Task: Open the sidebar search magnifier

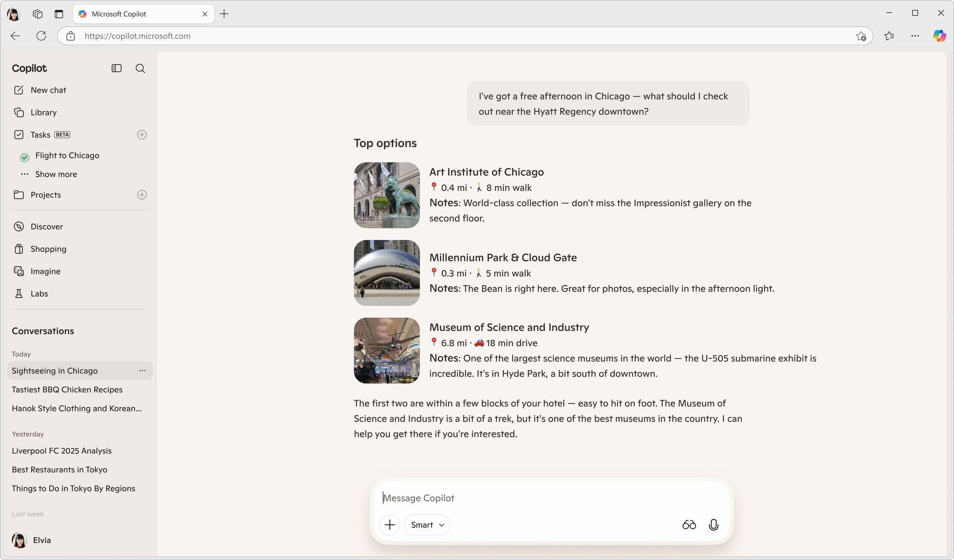Action: (140, 68)
